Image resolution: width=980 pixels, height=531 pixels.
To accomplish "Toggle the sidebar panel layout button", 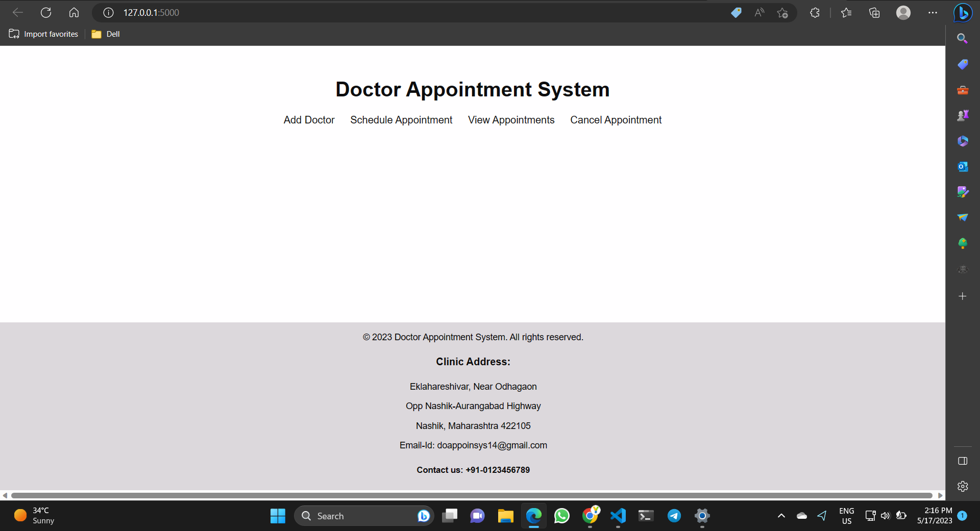I will coord(963,461).
